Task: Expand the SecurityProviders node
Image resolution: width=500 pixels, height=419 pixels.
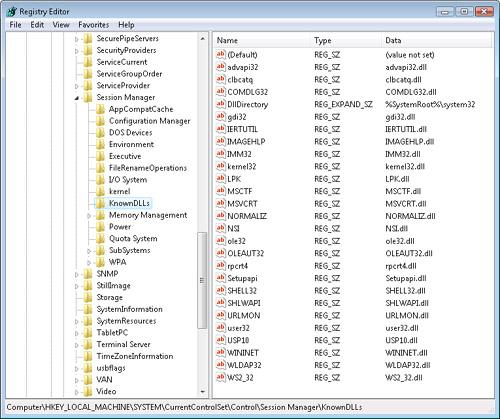Action: pos(77,51)
